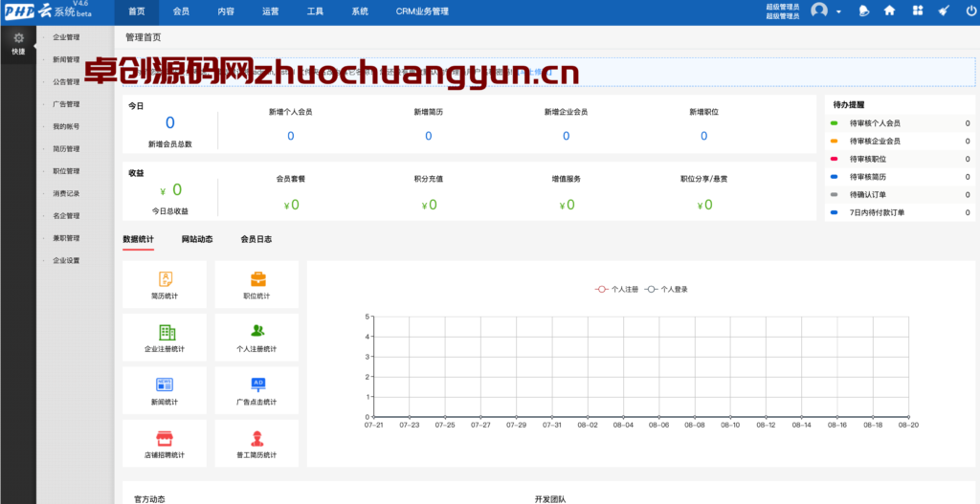980x504 pixels.
Task: Open 公告管理 in sidebar
Action: point(66,82)
